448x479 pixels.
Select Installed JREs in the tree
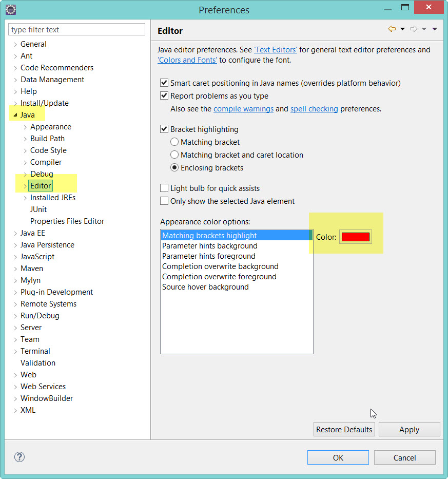(x=52, y=198)
